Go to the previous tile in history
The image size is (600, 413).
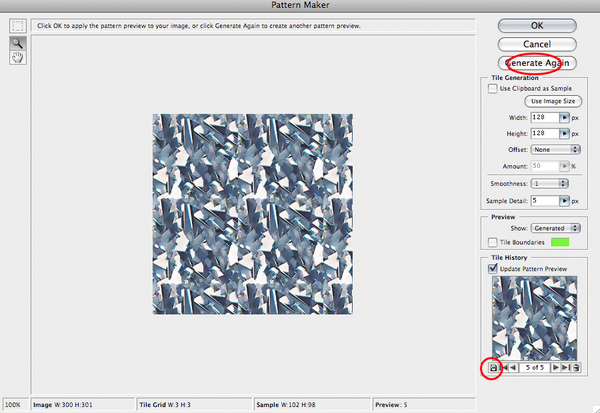[x=513, y=368]
